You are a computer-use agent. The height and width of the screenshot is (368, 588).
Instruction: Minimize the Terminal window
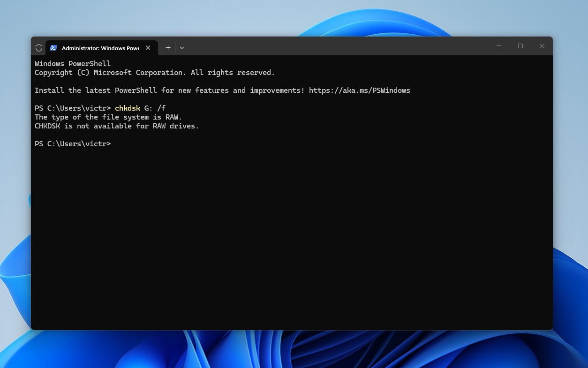click(499, 46)
